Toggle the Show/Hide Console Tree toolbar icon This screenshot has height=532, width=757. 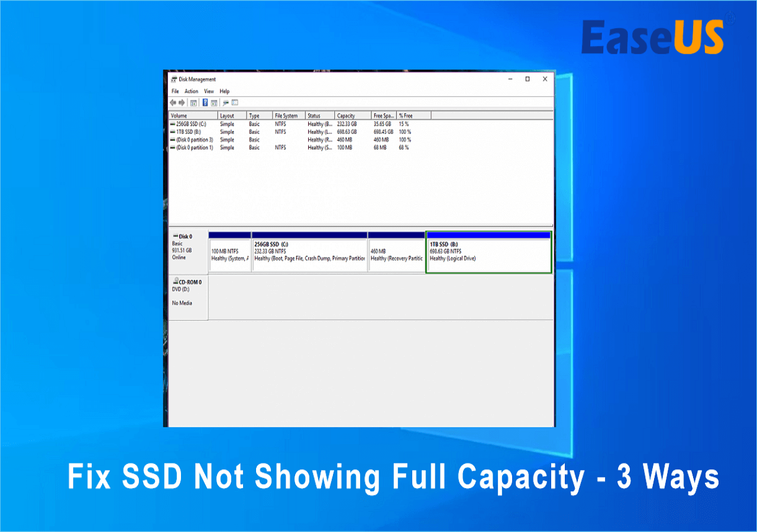click(x=193, y=103)
